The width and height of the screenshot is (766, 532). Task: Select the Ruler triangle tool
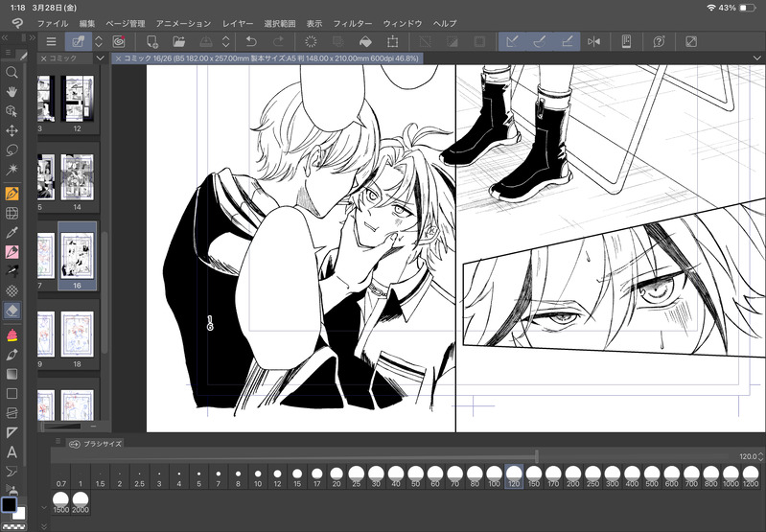click(x=12, y=433)
